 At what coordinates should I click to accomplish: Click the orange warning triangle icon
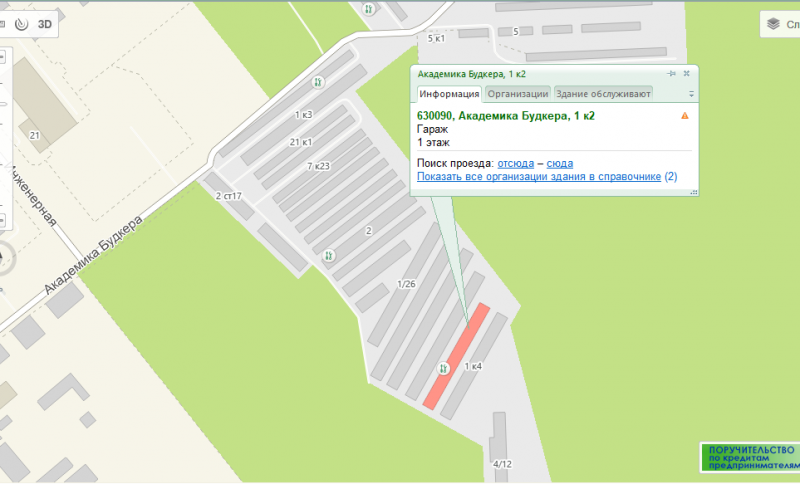point(685,116)
